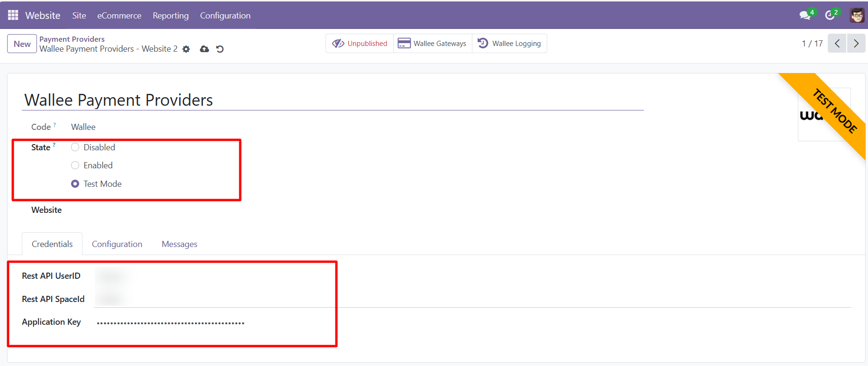
Task: Expand the eCommerce menu
Action: point(119,16)
